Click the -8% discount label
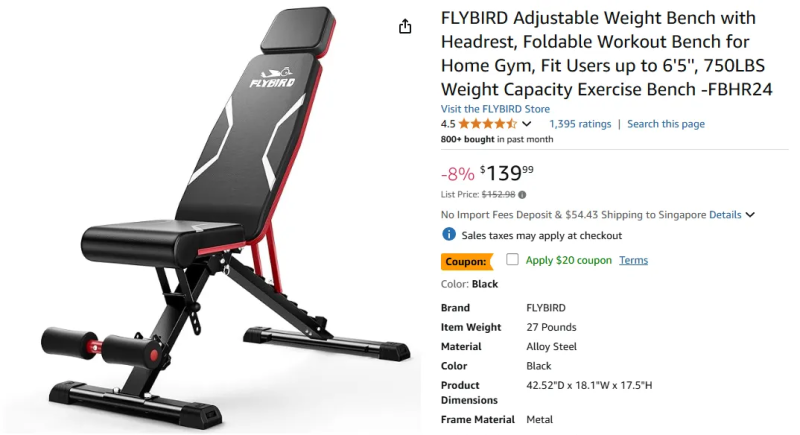The image size is (800, 435). [458, 174]
